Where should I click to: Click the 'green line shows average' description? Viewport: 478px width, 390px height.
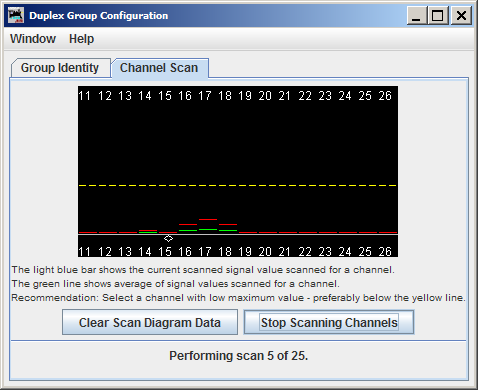[176, 284]
